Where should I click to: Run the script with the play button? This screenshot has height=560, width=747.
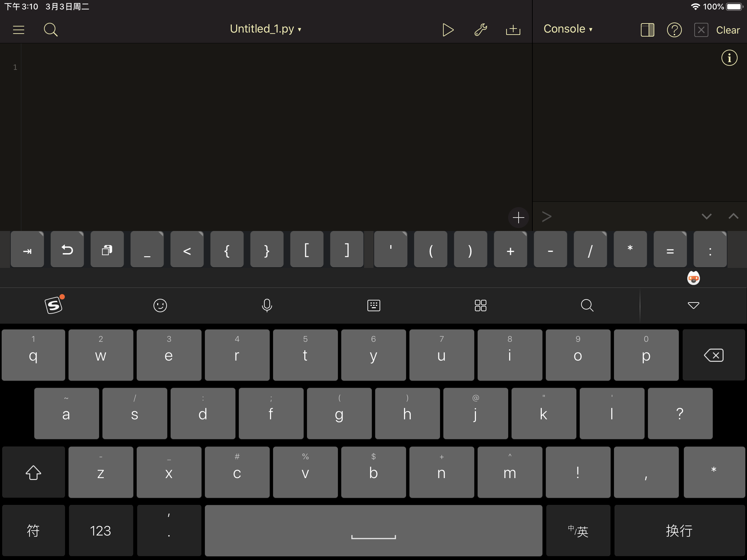click(x=447, y=30)
